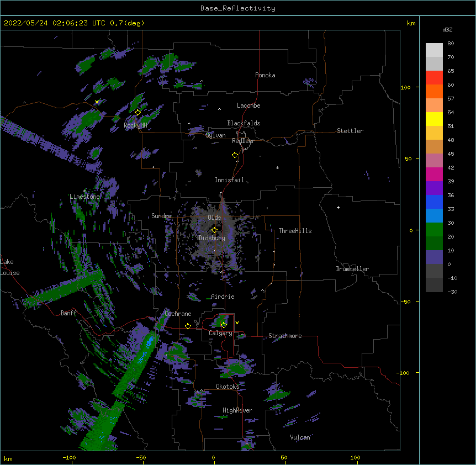
Task: Select the magenta 39-42 dBZ legend swatch
Action: (434, 175)
